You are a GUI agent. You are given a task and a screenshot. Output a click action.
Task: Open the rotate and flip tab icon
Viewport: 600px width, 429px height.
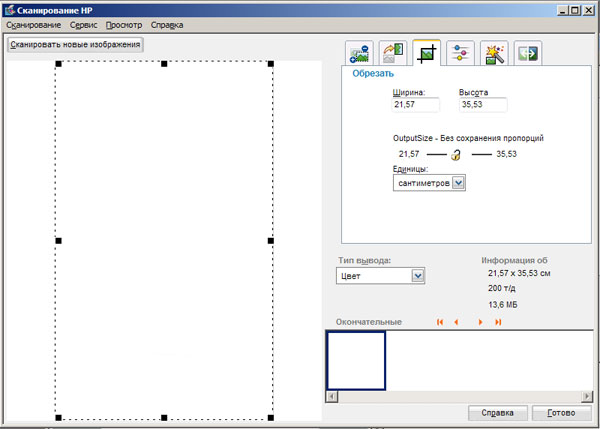coord(393,53)
